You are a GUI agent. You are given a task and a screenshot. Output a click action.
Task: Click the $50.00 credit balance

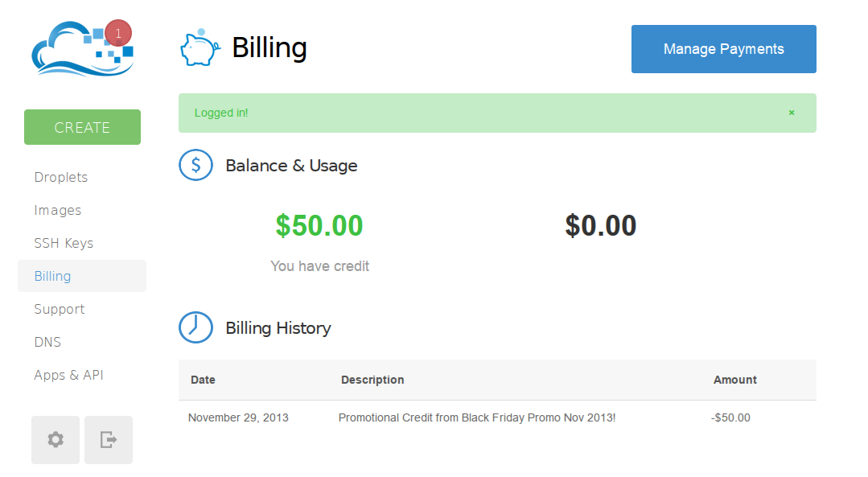(x=319, y=226)
